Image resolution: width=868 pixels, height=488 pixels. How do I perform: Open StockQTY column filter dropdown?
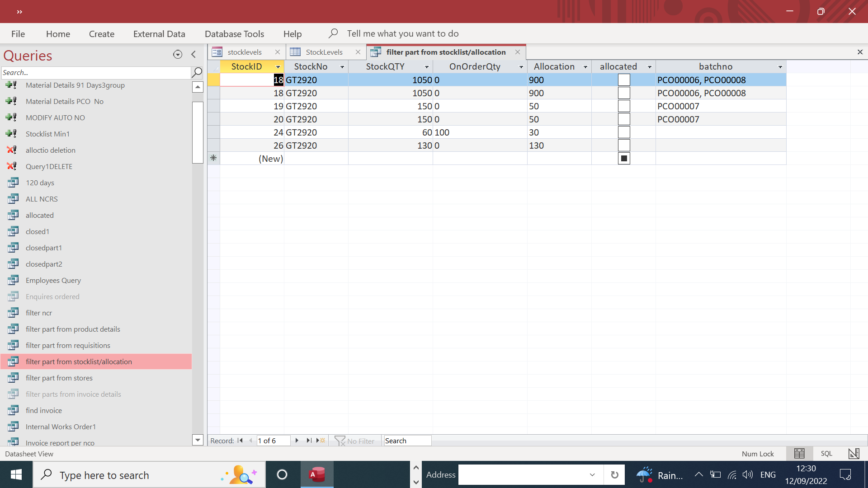(426, 67)
